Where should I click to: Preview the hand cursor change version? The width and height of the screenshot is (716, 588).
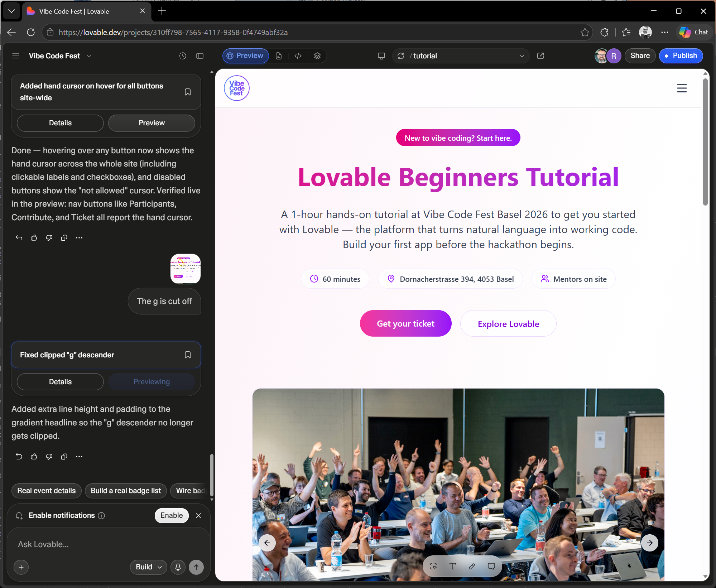coord(152,123)
